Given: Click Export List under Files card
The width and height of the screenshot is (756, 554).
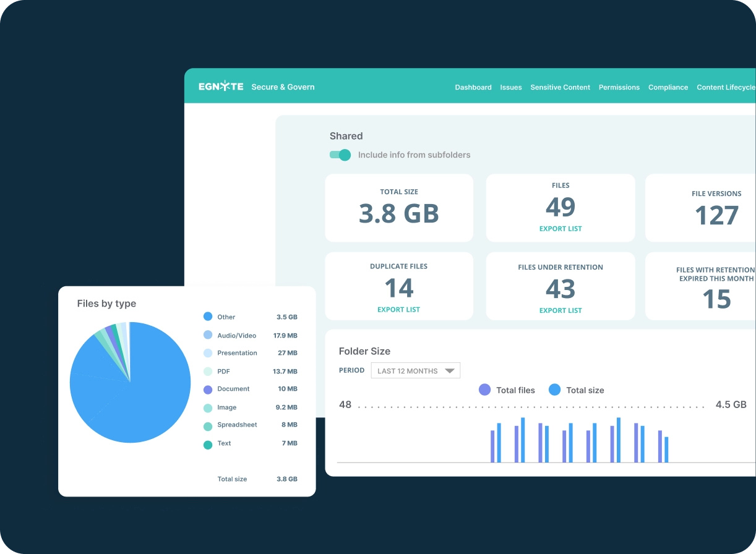Looking at the screenshot, I should click(561, 229).
